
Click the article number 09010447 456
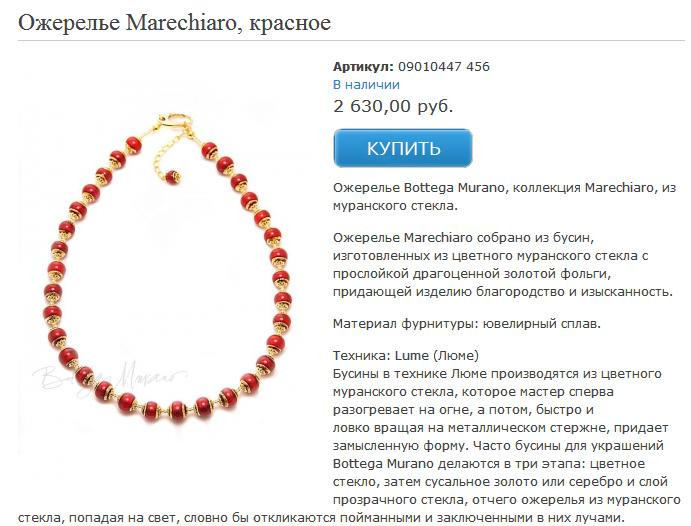pos(444,67)
